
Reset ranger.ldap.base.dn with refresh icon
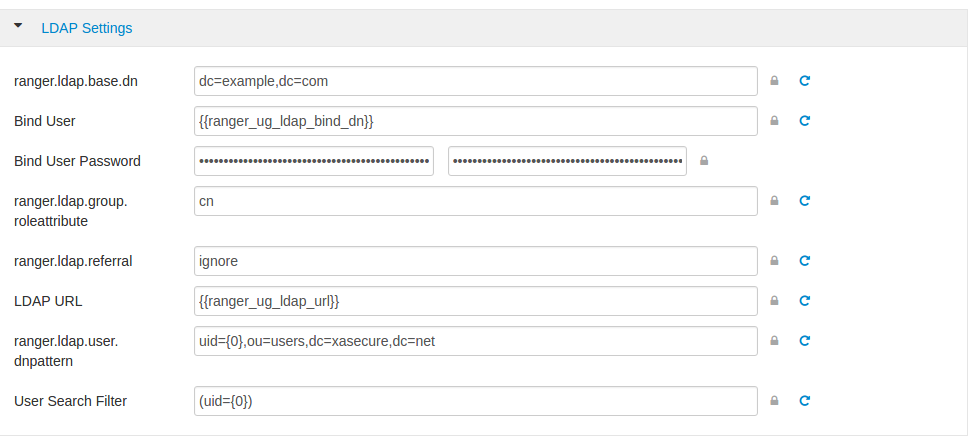click(x=804, y=81)
